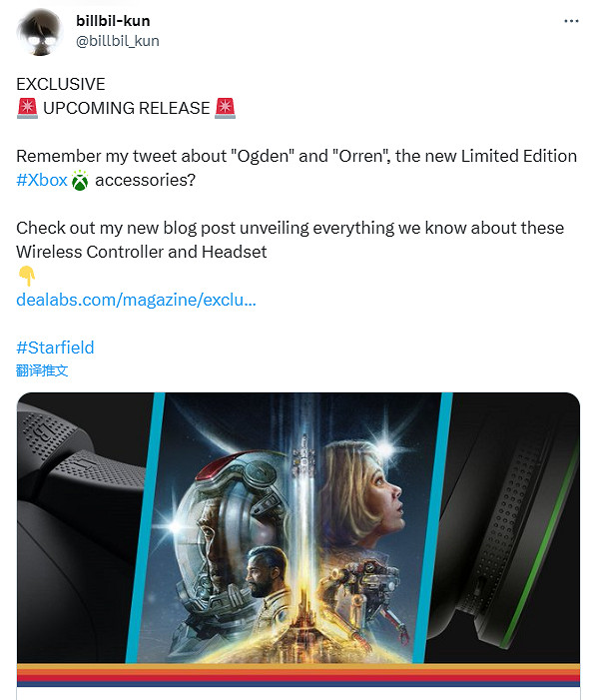The image size is (595, 700).
Task: Click billbil-kun's profile avatar
Action: click(x=40, y=32)
